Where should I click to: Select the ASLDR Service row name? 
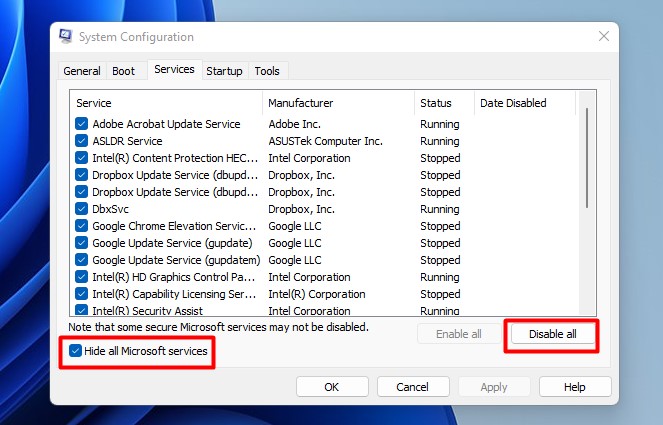(x=127, y=141)
